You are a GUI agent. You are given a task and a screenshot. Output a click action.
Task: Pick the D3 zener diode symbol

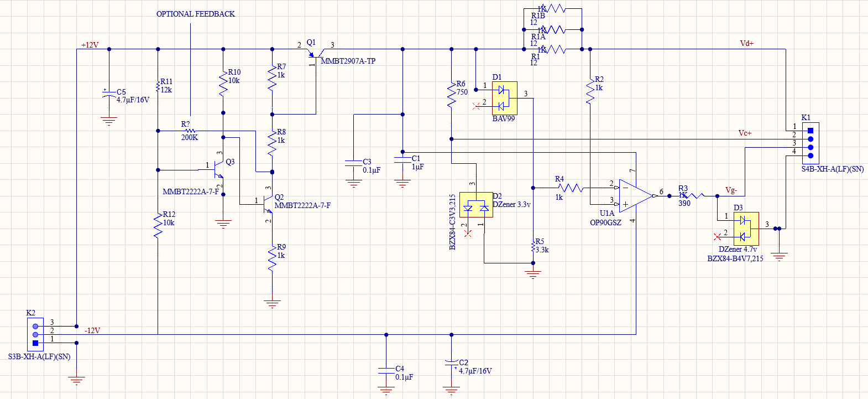tap(746, 229)
